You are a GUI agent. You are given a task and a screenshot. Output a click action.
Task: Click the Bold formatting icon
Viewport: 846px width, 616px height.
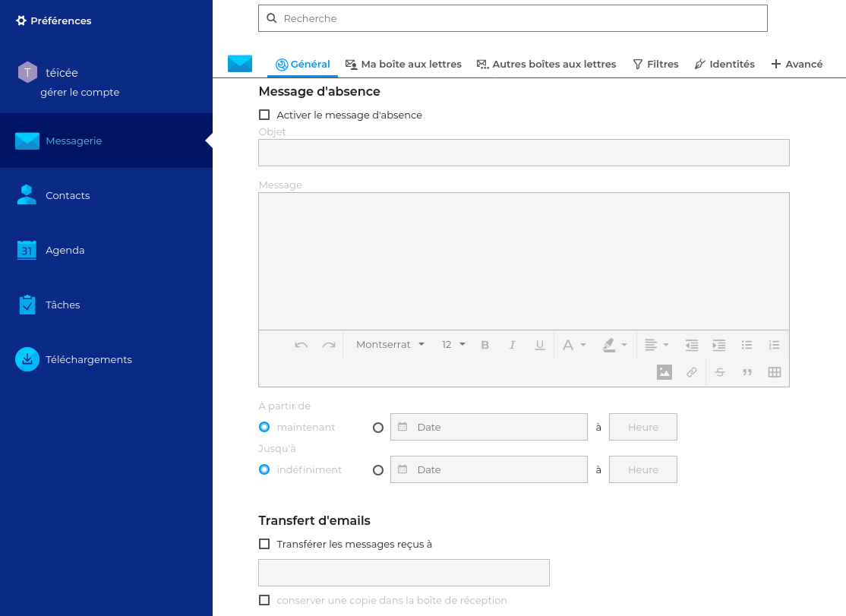click(x=485, y=345)
